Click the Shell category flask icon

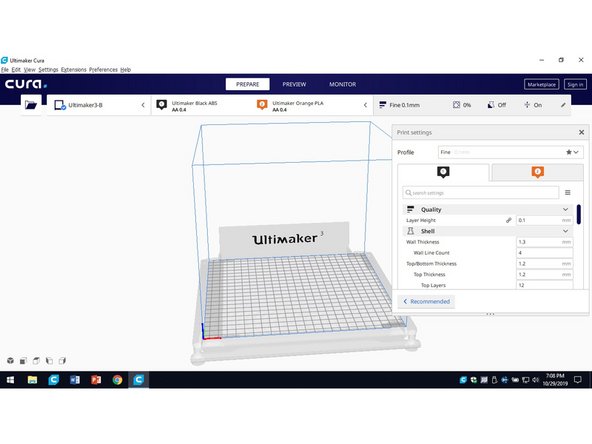pos(410,231)
